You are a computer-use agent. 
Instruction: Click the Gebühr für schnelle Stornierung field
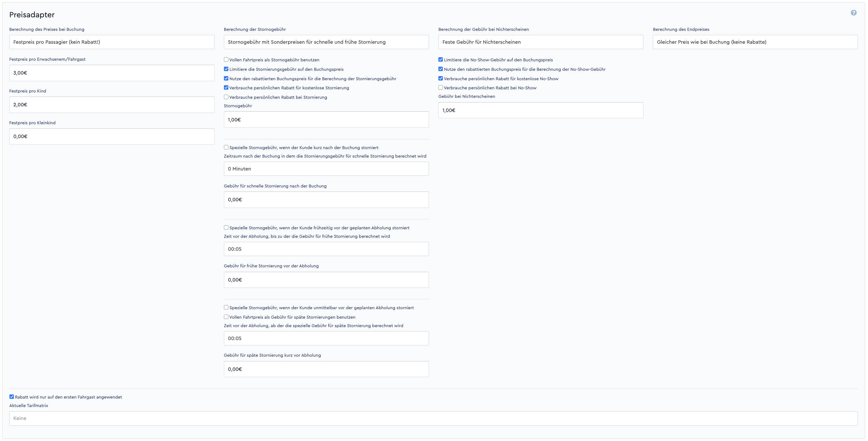[326, 200]
